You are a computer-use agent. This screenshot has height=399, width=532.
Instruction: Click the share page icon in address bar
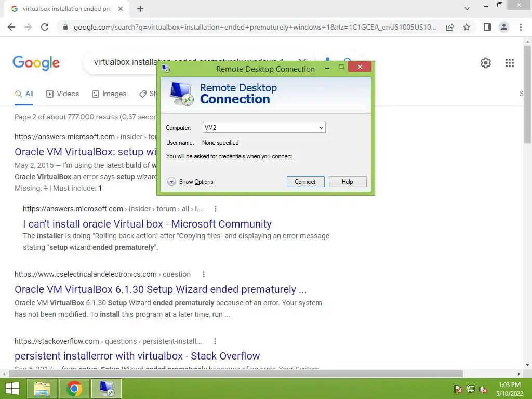click(450, 27)
